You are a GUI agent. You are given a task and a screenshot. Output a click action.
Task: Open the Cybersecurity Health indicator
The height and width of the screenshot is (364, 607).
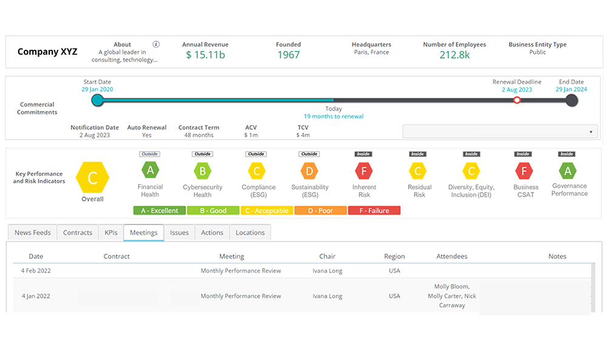tap(202, 170)
